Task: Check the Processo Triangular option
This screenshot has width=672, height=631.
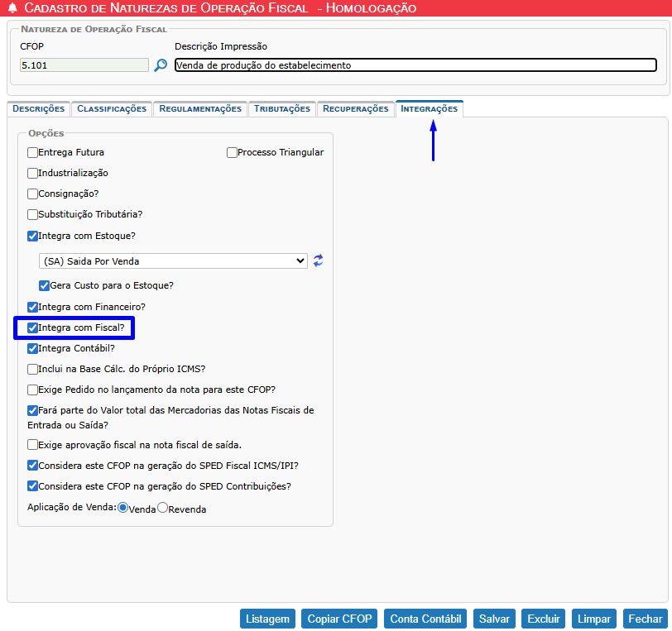Action: tap(233, 152)
